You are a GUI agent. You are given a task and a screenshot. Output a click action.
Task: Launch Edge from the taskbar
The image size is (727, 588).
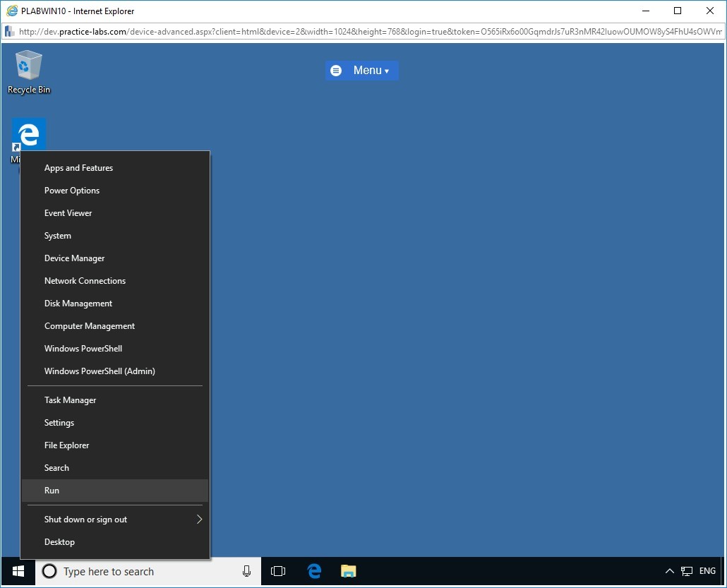[314, 571]
